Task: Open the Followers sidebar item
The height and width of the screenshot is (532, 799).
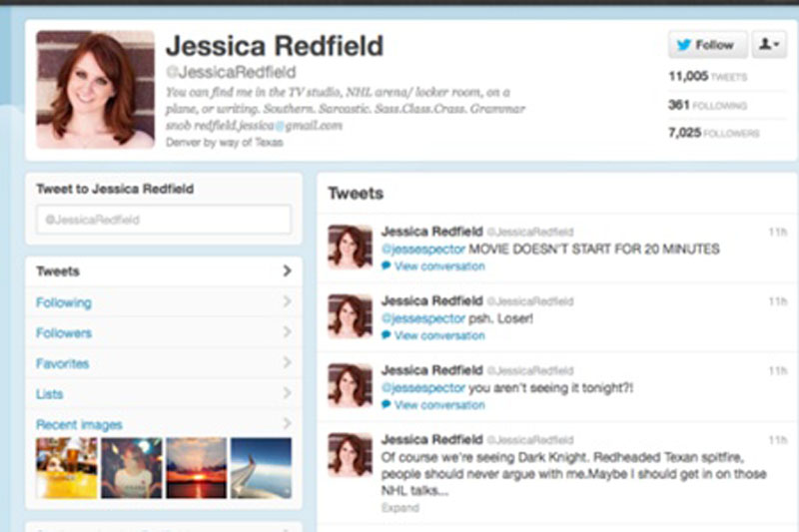Action: (x=164, y=333)
